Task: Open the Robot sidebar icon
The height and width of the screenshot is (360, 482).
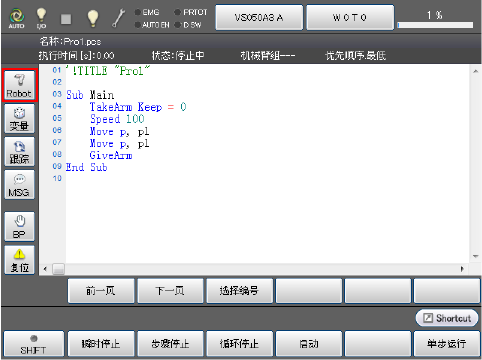Action: click(x=19, y=85)
